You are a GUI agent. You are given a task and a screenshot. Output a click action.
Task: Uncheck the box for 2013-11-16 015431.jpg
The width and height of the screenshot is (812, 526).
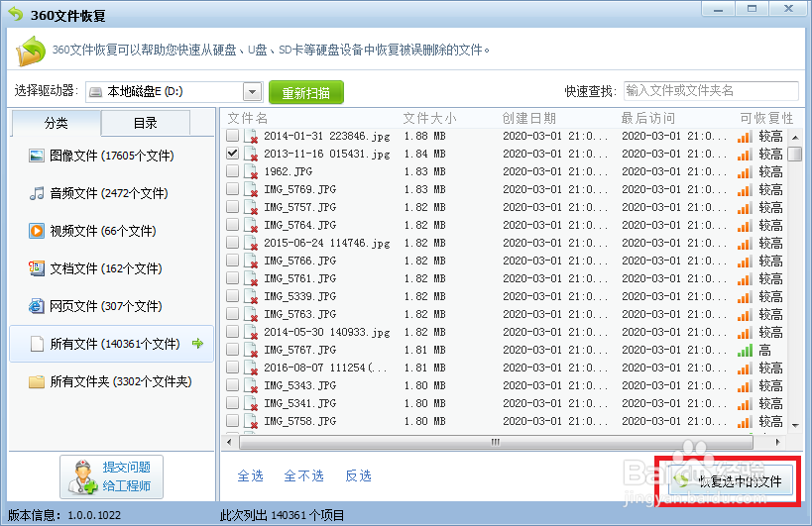[x=233, y=154]
